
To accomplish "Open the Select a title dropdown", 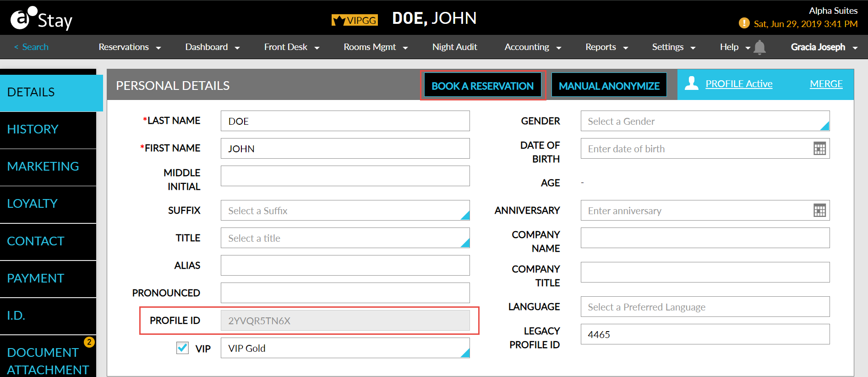I will (345, 238).
